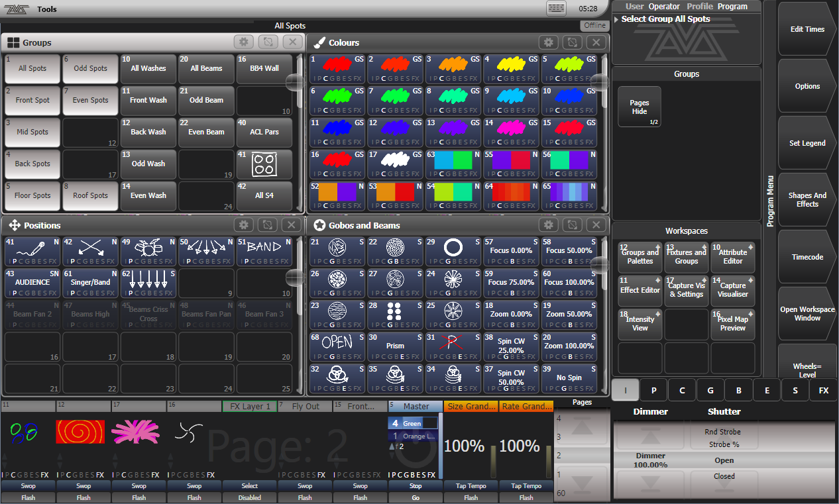Image resolution: width=839 pixels, height=504 pixels.
Task: Choose the ring gobo palette 29
Action: tap(453, 252)
